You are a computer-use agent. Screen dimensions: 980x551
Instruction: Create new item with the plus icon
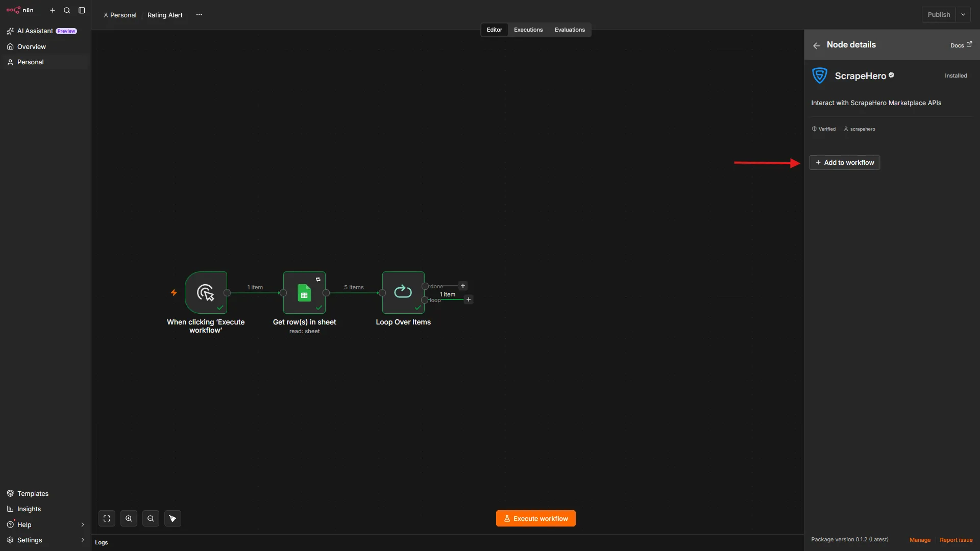53,10
